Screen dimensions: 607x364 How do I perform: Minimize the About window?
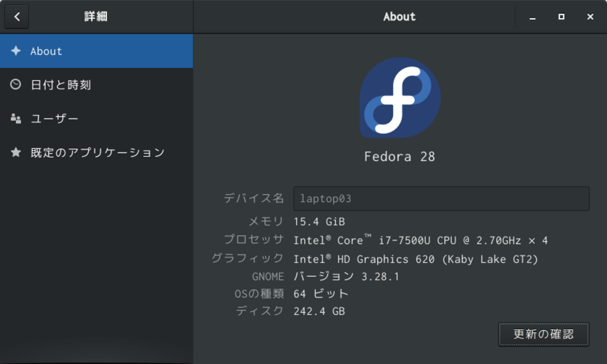point(532,17)
